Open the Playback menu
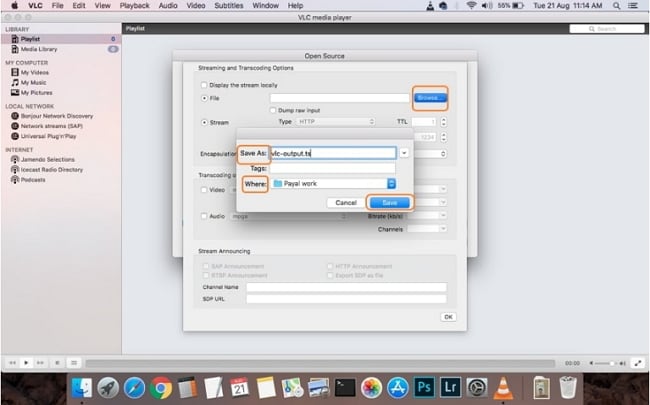650x405 pixels. 134,6
